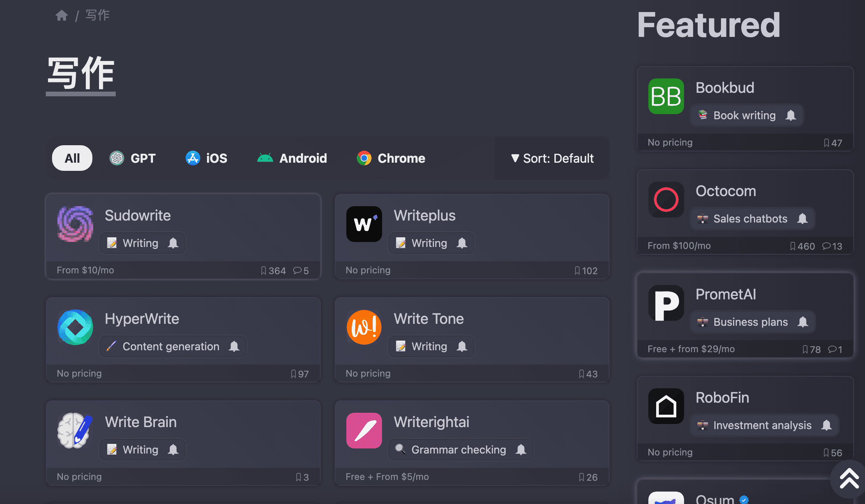Select the GPT filter tab
This screenshot has width=865, height=504.
(132, 158)
